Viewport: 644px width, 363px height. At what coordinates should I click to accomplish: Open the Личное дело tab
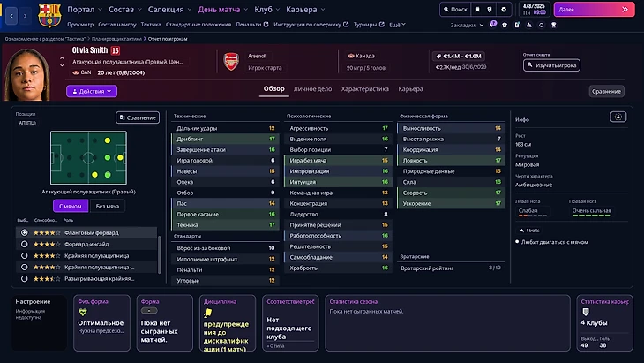(x=312, y=89)
